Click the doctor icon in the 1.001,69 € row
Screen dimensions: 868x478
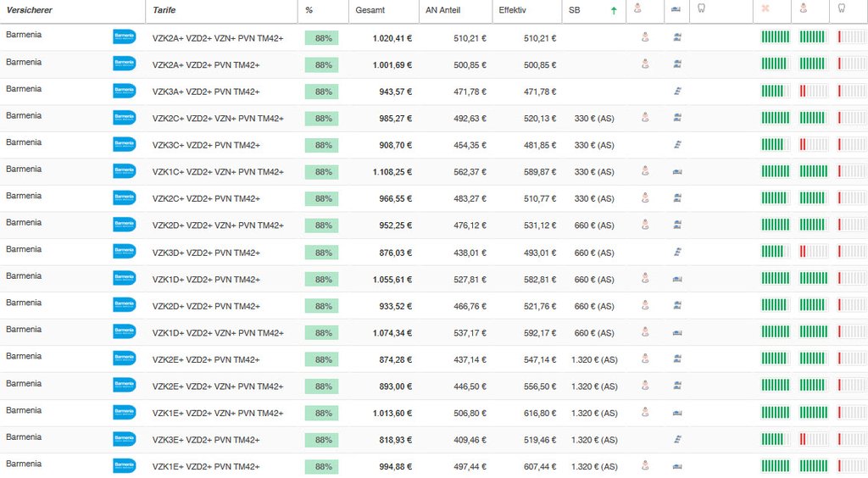(x=644, y=64)
